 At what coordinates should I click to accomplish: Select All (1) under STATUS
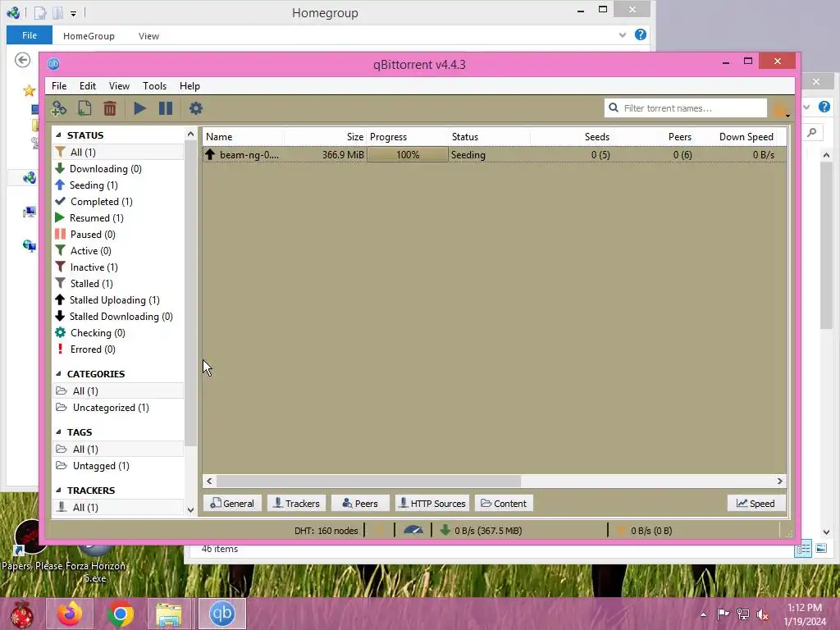118,152
